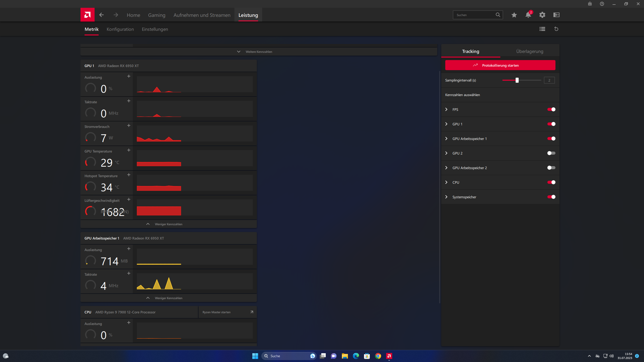Switch to the Konfiguration tab
Screen dimensions: 644x362
point(120,29)
